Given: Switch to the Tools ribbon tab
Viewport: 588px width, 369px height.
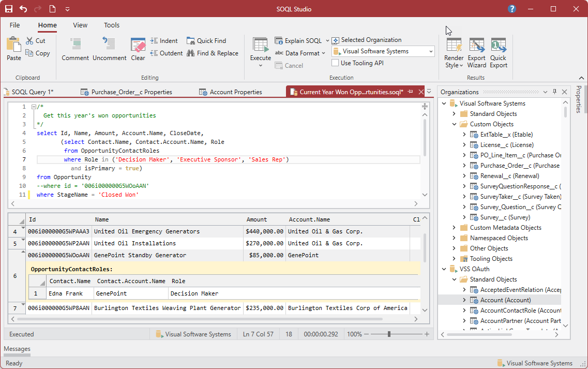Looking at the screenshot, I should [111, 25].
